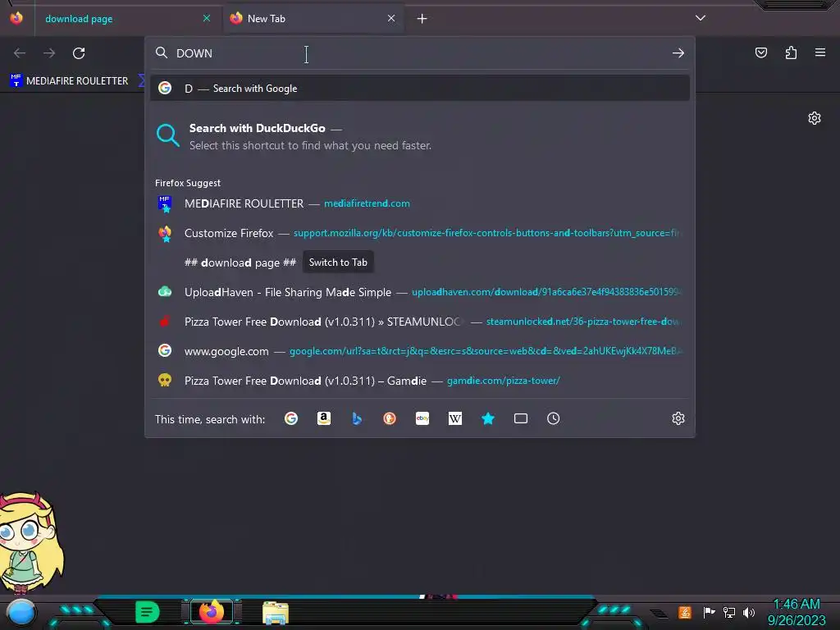Search this time with Amazon
The image size is (840, 630).
point(323,418)
